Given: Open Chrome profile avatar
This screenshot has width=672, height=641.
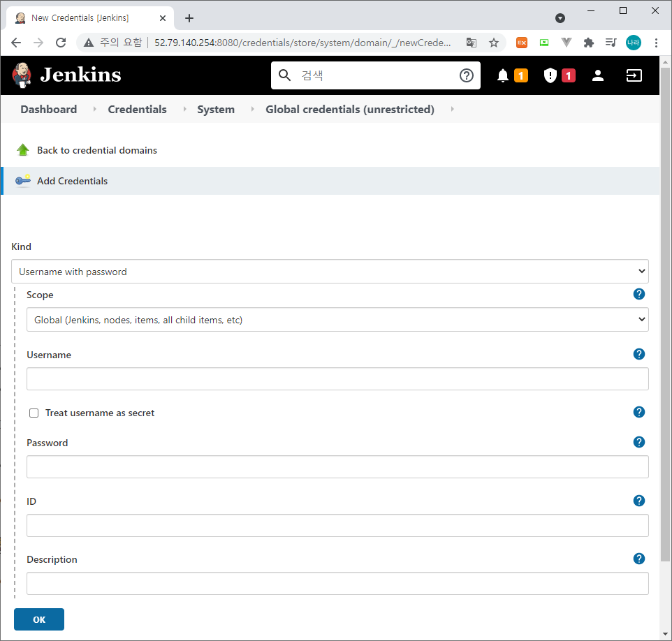Looking at the screenshot, I should (634, 43).
